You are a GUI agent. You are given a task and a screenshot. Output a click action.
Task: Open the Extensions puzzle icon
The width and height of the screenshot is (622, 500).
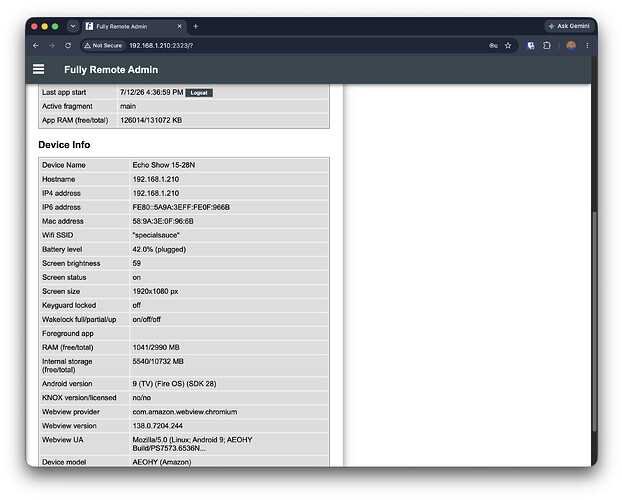click(547, 46)
